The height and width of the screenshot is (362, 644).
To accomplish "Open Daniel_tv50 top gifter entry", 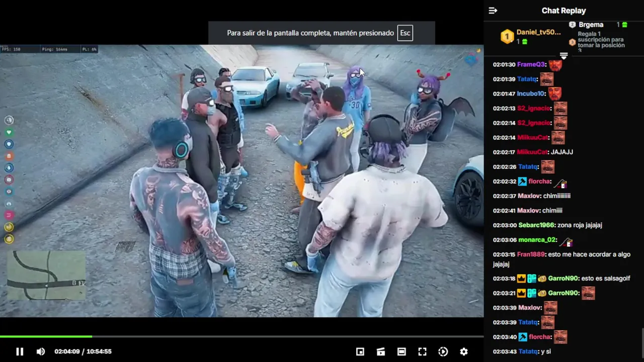I will coord(538,32).
